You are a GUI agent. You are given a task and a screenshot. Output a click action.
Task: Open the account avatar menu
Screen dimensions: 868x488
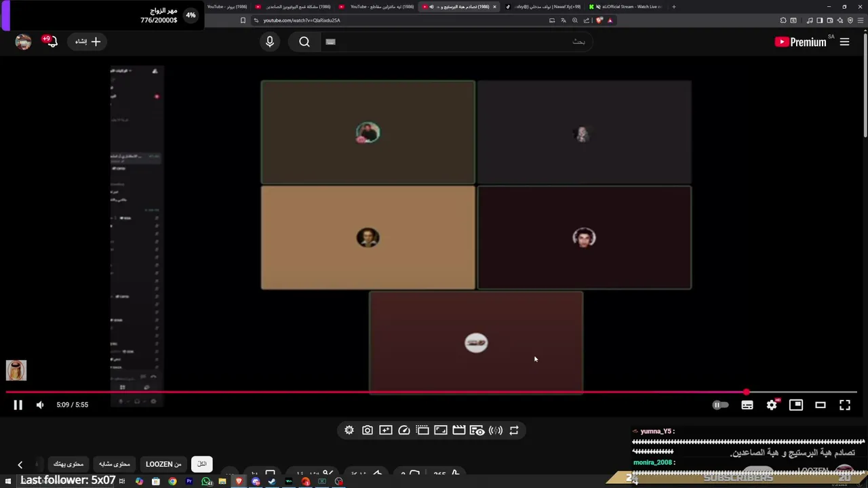point(23,42)
